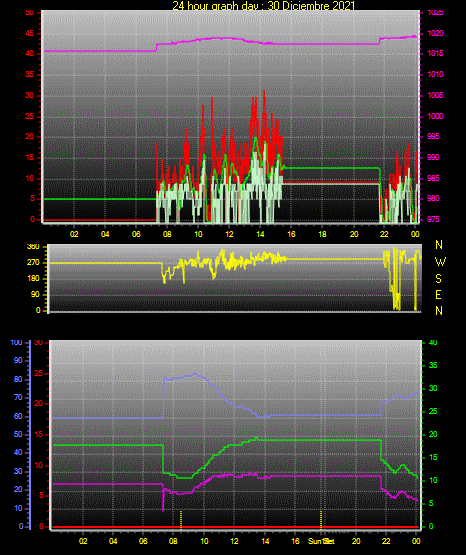466x555 pixels.
Task: Click the green temperature line plateau
Action: pyautogui.click(x=318, y=440)
